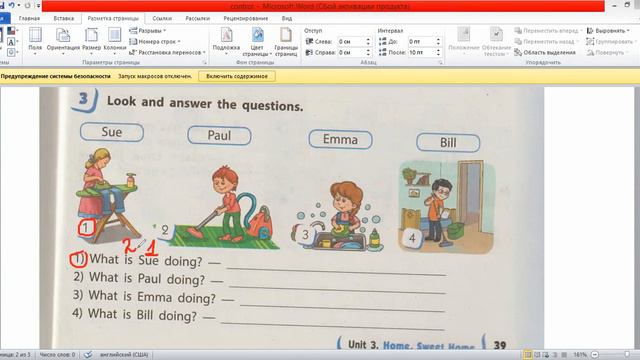Open the Повернуть rotate dropdown
The image size is (640, 360).
(607, 52)
